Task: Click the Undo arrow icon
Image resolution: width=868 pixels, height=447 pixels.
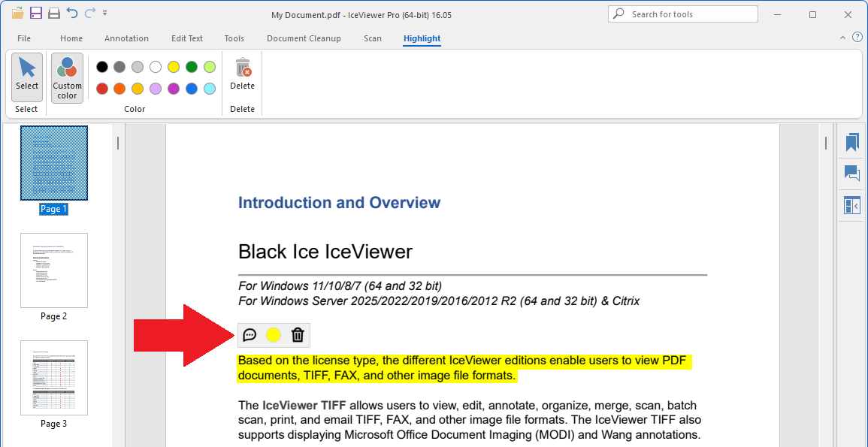Action: (x=72, y=13)
